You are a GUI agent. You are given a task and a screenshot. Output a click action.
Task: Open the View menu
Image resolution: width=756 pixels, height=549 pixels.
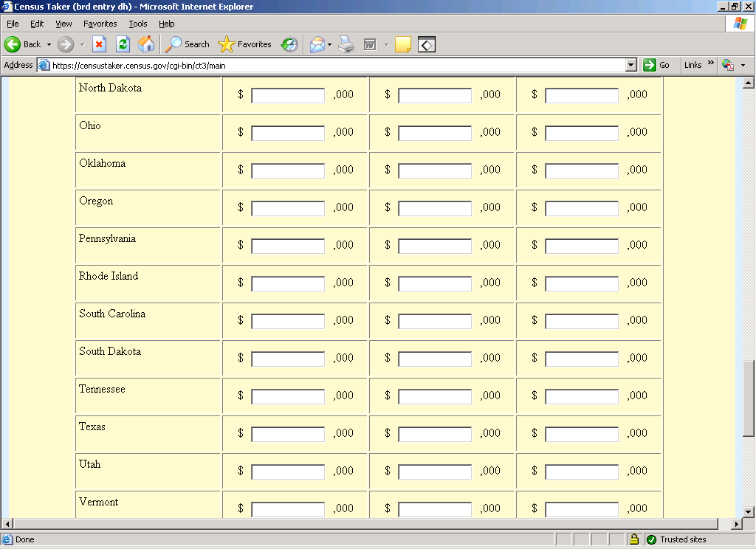[63, 24]
